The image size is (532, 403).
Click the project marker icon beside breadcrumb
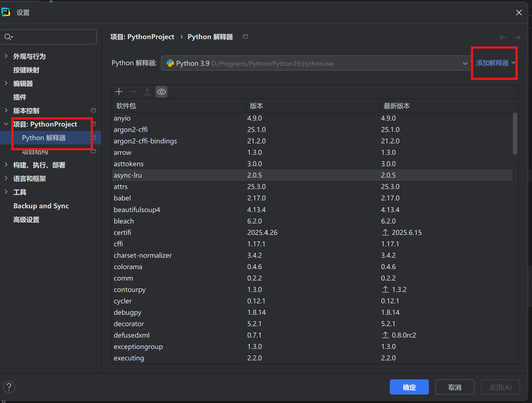(x=245, y=37)
